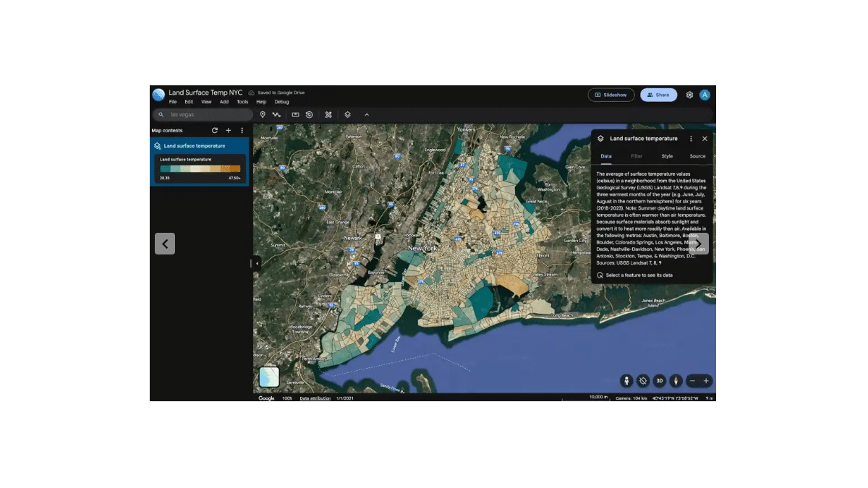This screenshot has width=868, height=488.
Task: Click the 1/1/2021 imagery date
Action: click(344, 398)
